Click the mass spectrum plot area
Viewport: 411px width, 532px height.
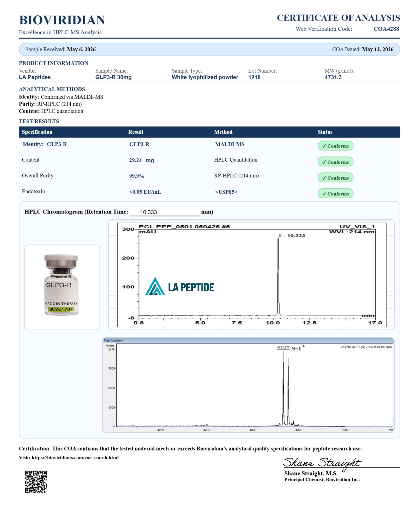point(254,385)
